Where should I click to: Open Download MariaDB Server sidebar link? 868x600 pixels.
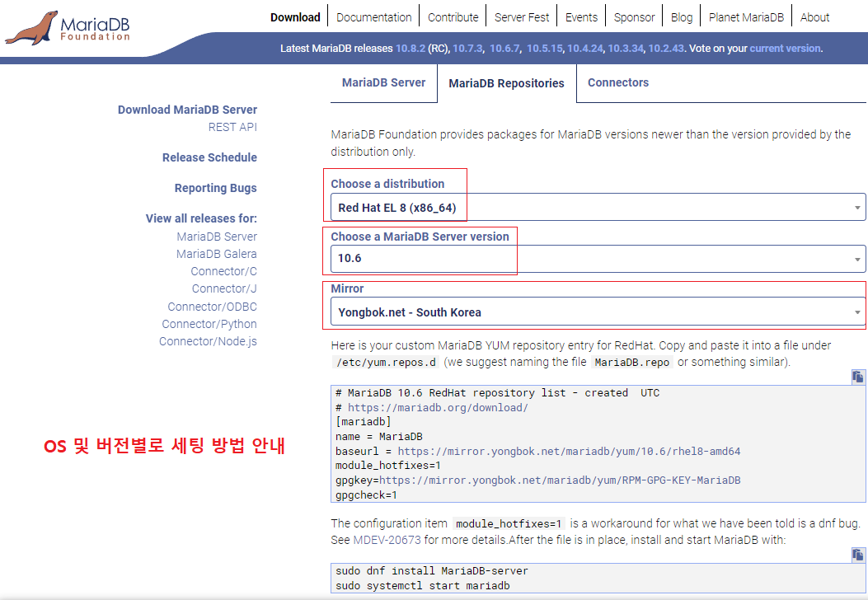(187, 110)
